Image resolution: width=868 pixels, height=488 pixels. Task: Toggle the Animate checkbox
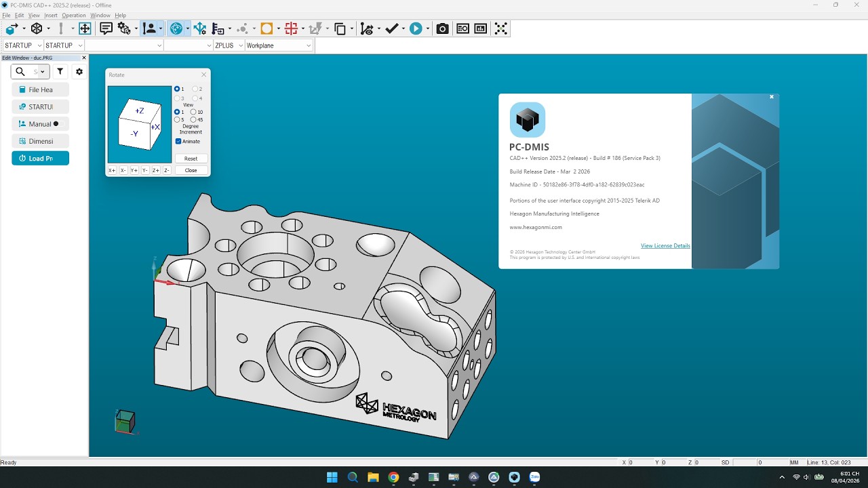[x=178, y=141]
